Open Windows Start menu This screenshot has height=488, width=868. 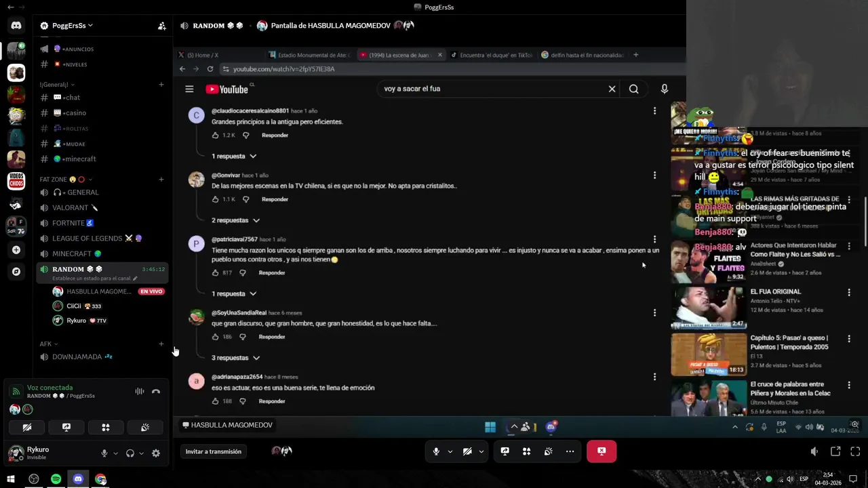pyautogui.click(x=11, y=479)
